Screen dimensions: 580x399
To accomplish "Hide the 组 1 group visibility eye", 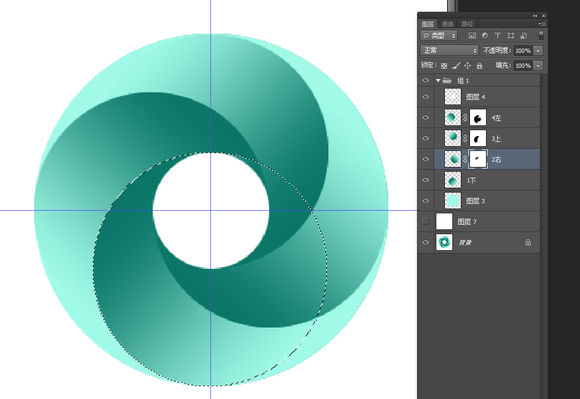I will point(425,80).
